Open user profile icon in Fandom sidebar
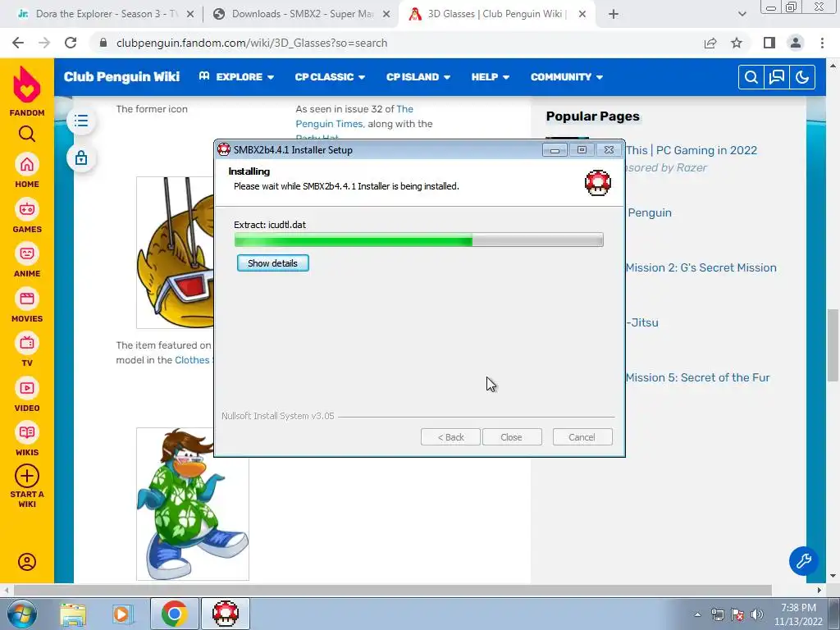Screen dimensions: 840x630 coord(27,561)
